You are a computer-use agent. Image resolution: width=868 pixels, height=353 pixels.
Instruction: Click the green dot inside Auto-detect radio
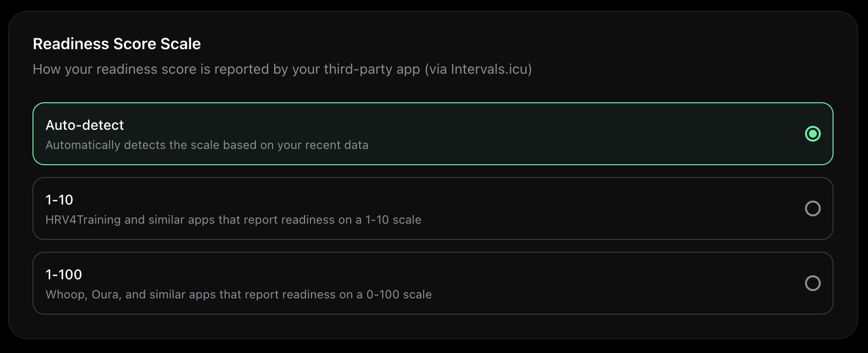[812, 134]
